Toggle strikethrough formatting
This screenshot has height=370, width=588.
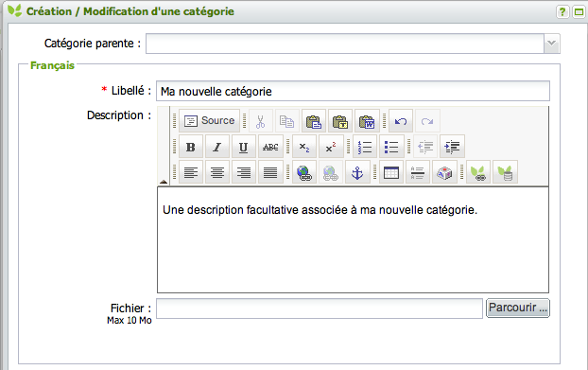pyautogui.click(x=270, y=147)
